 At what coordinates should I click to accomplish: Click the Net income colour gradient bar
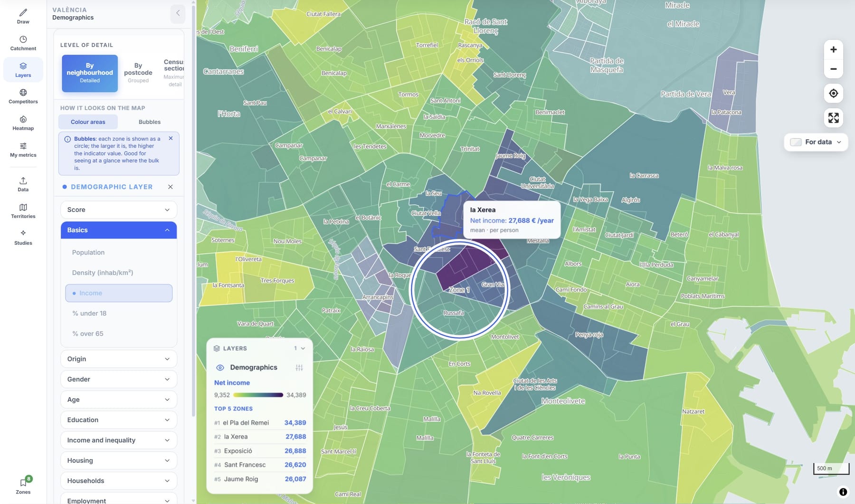tap(258, 395)
